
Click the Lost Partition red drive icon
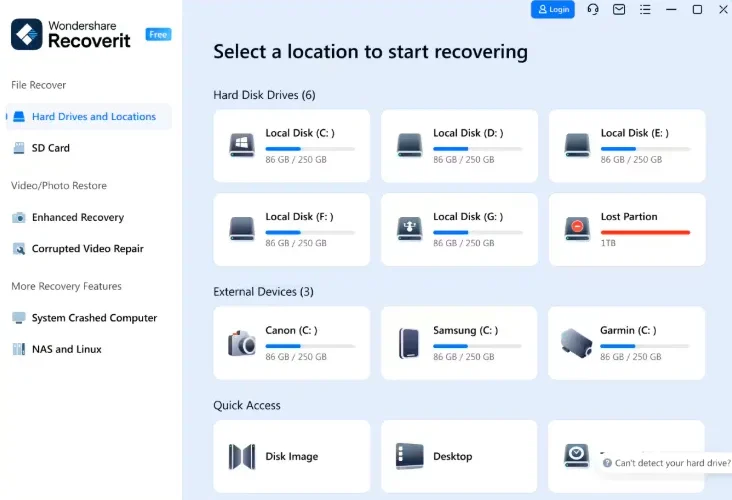click(x=577, y=228)
